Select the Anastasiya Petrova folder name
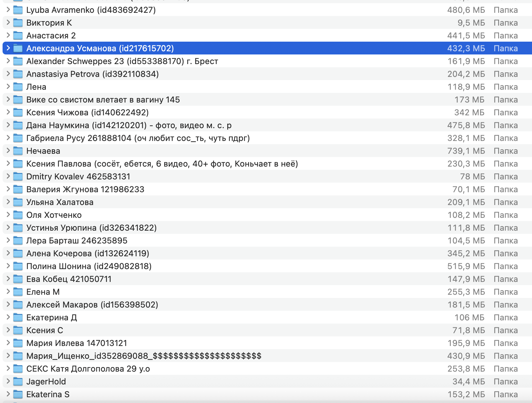This screenshot has width=532, height=403. point(93,74)
